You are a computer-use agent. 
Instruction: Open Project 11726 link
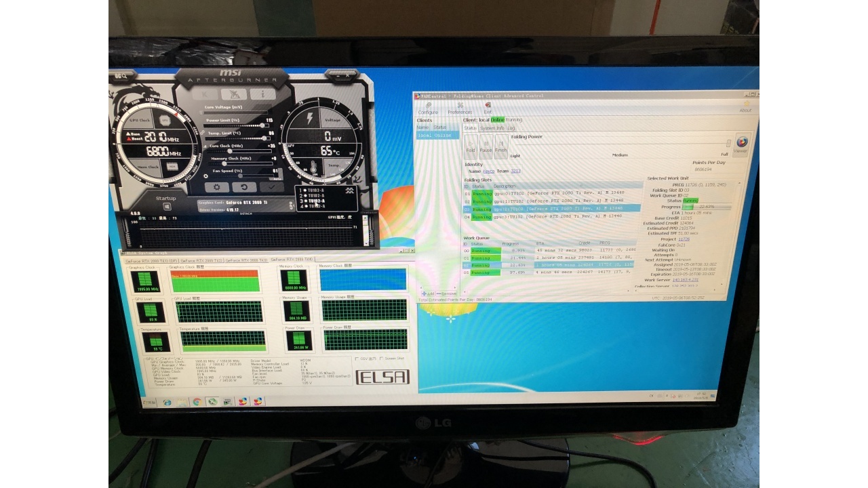tap(684, 239)
